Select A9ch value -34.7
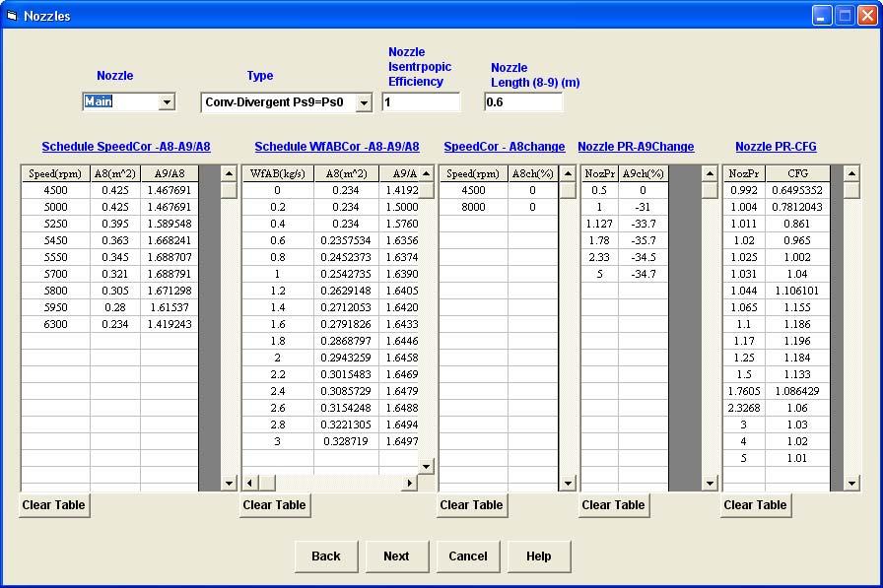 [x=644, y=274]
